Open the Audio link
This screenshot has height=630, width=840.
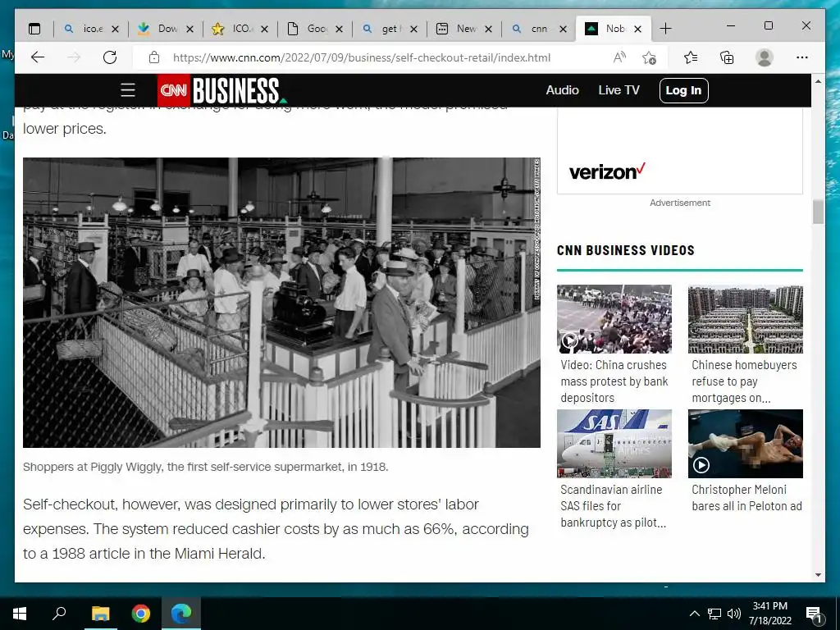coord(562,90)
